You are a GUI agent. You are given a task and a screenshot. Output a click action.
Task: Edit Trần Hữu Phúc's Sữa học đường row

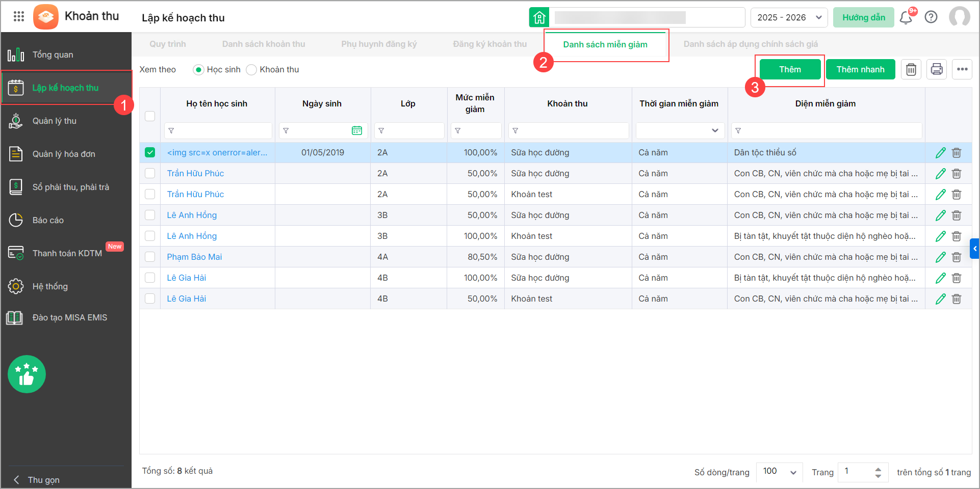pyautogui.click(x=941, y=174)
